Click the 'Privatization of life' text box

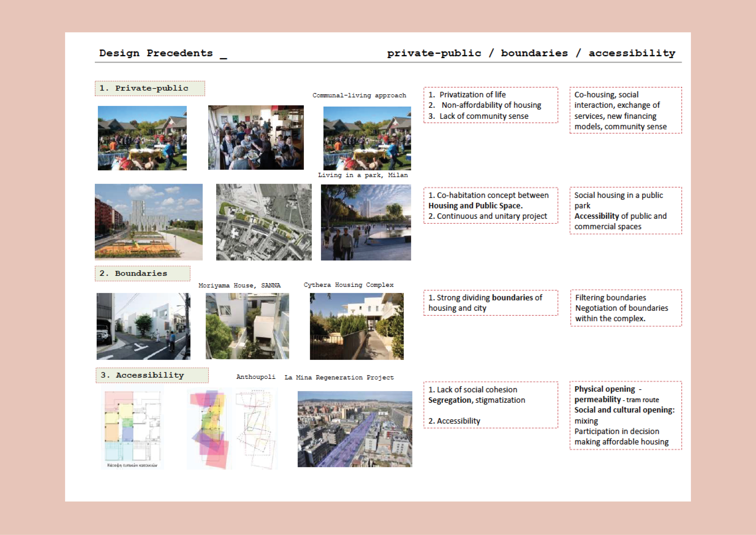tap(491, 105)
